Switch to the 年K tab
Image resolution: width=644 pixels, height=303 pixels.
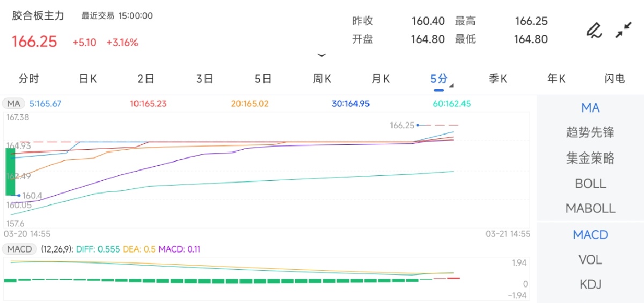(557, 79)
